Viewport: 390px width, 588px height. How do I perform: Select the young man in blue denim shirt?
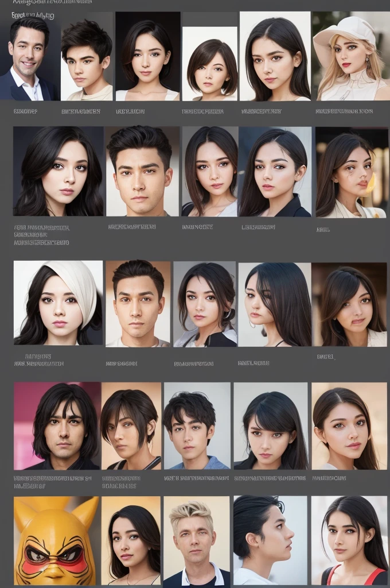coord(197,426)
